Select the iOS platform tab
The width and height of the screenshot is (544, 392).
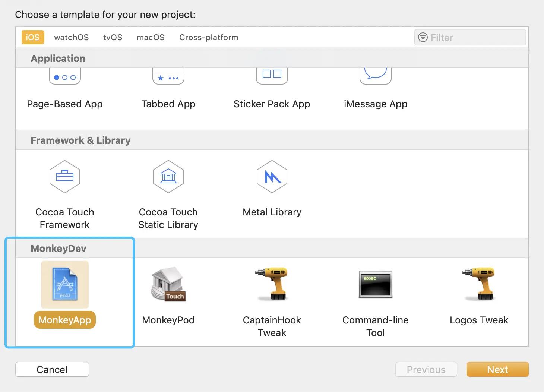(x=33, y=37)
